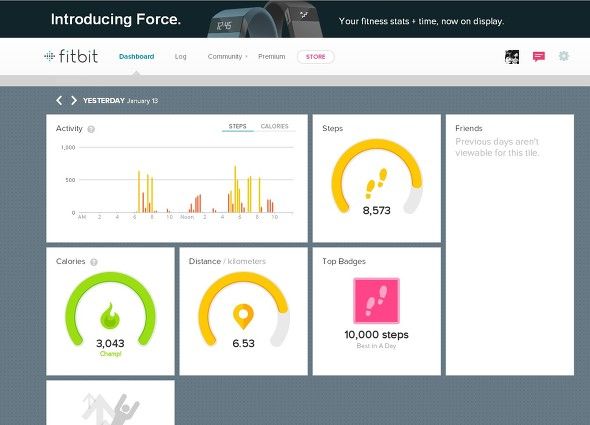Click the footsteps icon in Steps tile
The image size is (590, 425).
(x=376, y=183)
